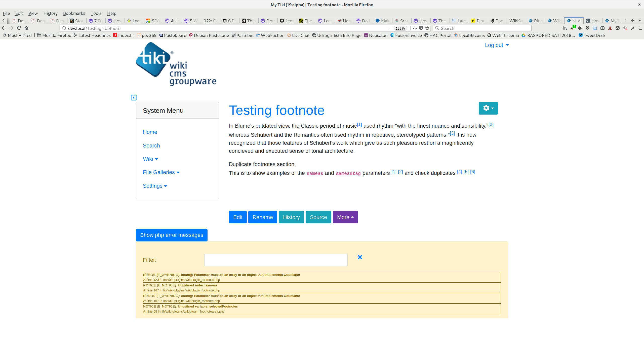Click the Tiki logo image
The width and height of the screenshot is (644, 355).
176,64
